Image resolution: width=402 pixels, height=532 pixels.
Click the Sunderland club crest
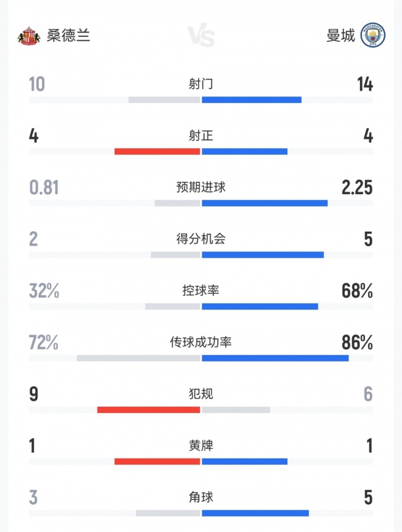click(x=29, y=35)
